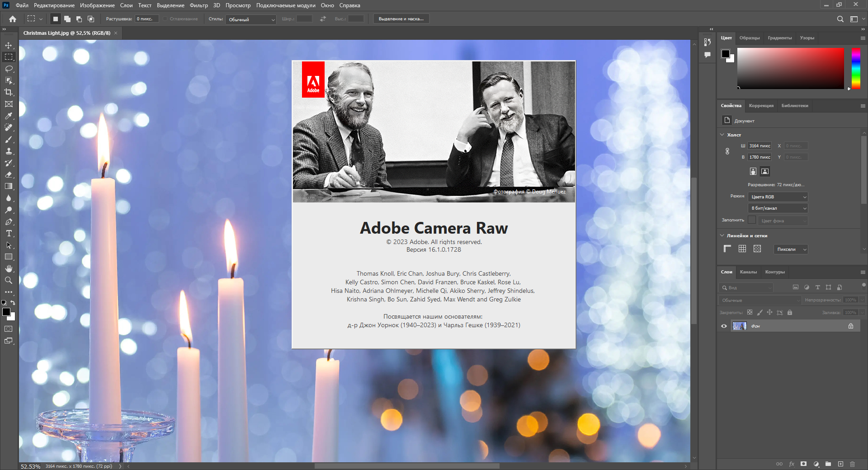Switch to the Каналы tab

[748, 272]
